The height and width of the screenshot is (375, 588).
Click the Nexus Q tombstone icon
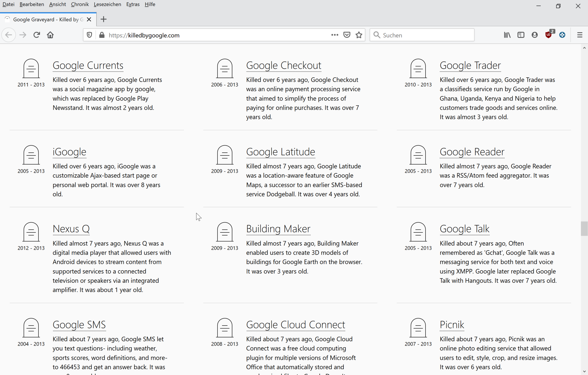point(31,231)
